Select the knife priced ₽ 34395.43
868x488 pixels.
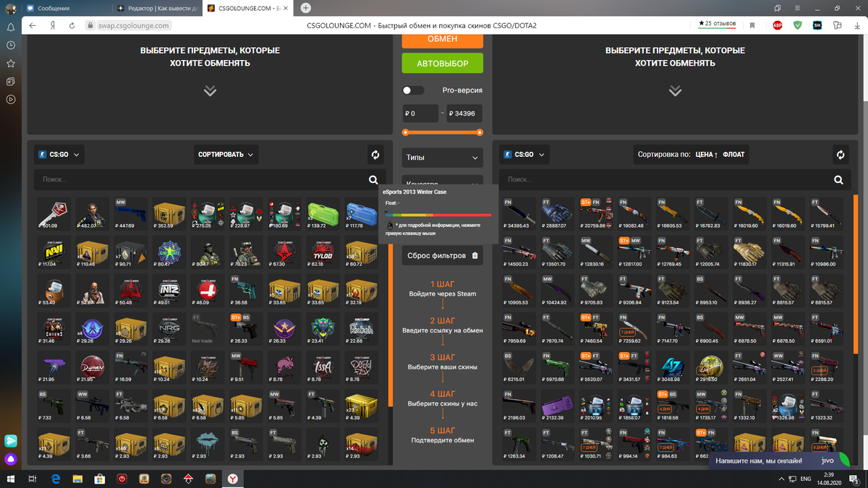(519, 214)
